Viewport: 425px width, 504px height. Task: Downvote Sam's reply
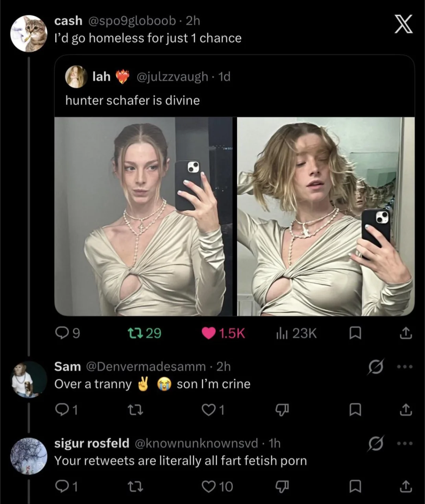(283, 410)
